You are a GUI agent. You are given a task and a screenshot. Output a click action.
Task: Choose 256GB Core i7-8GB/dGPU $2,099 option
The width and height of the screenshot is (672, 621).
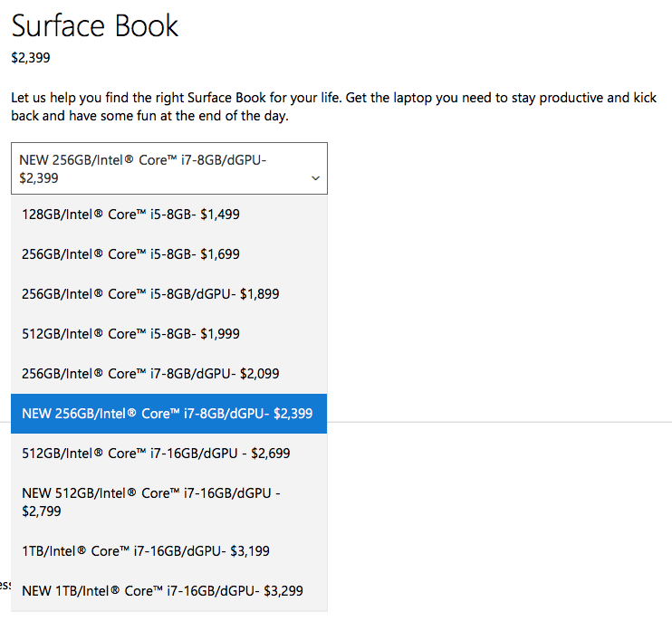(x=168, y=374)
